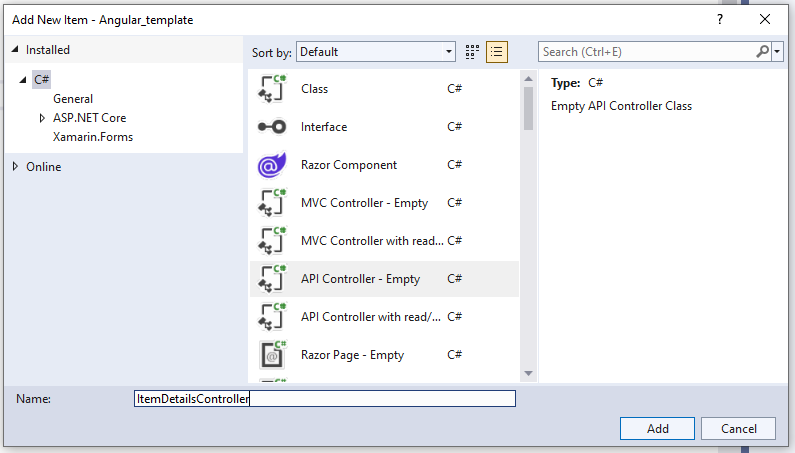Switch to small icons view
Image resolution: width=795 pixels, height=453 pixels.
click(473, 51)
